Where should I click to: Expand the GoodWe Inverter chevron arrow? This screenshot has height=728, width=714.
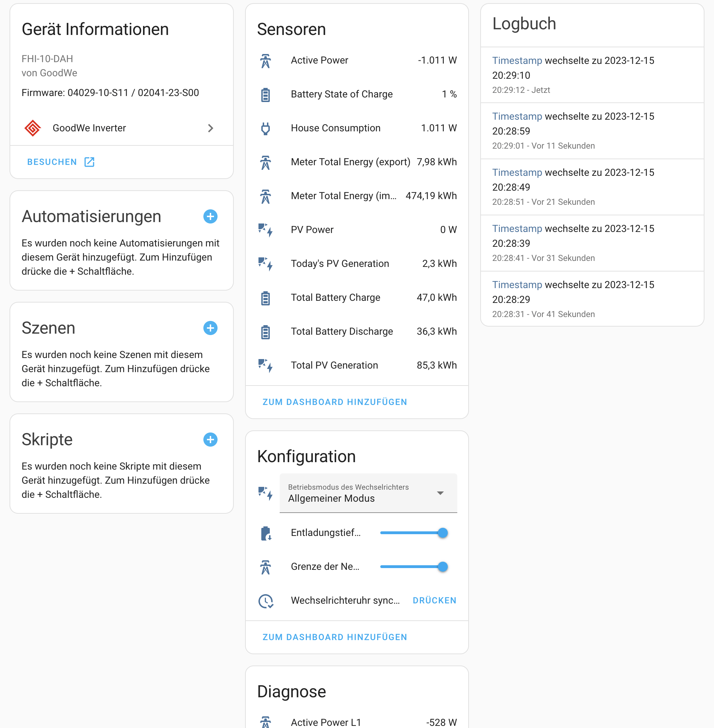coord(210,128)
